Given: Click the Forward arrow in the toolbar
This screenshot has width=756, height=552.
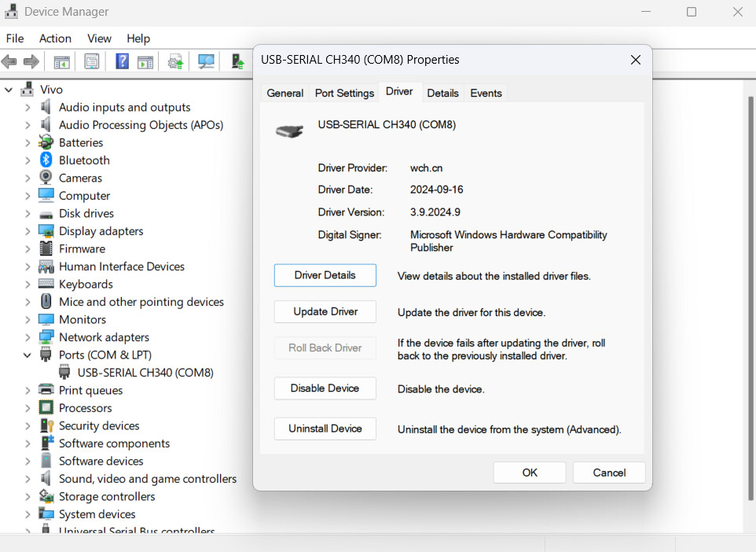Looking at the screenshot, I should [x=31, y=62].
